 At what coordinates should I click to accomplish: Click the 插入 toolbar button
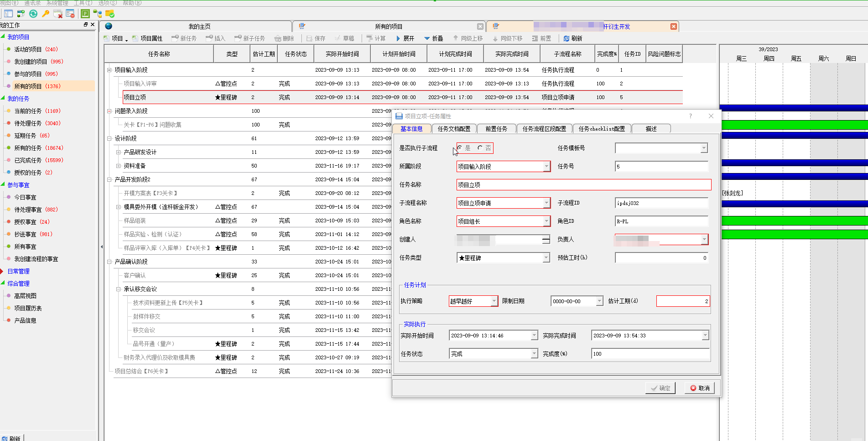[216, 38]
